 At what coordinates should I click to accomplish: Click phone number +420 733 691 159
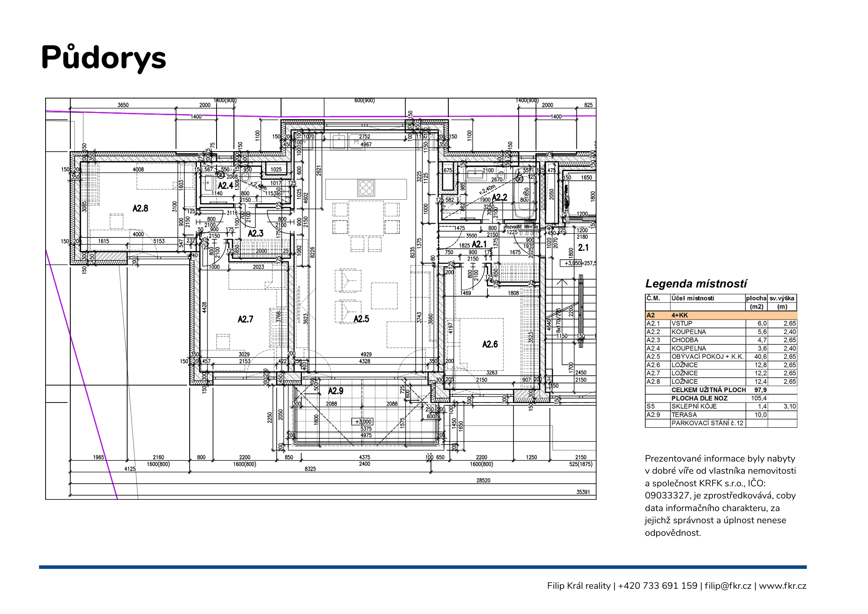point(658,586)
